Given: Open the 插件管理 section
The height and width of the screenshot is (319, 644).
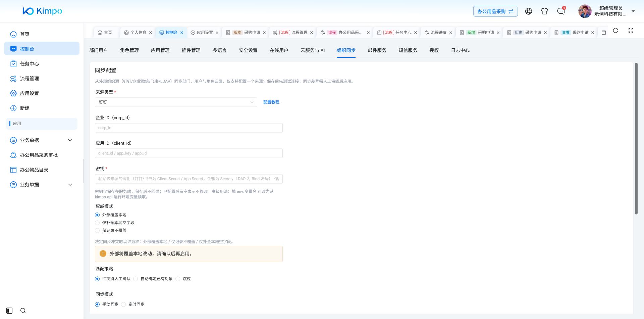Looking at the screenshot, I should [191, 50].
